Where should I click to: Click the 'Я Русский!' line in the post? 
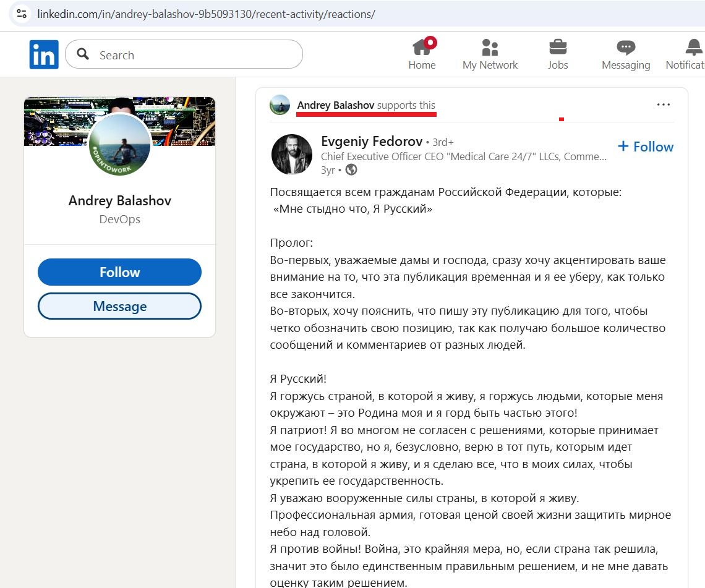298,379
